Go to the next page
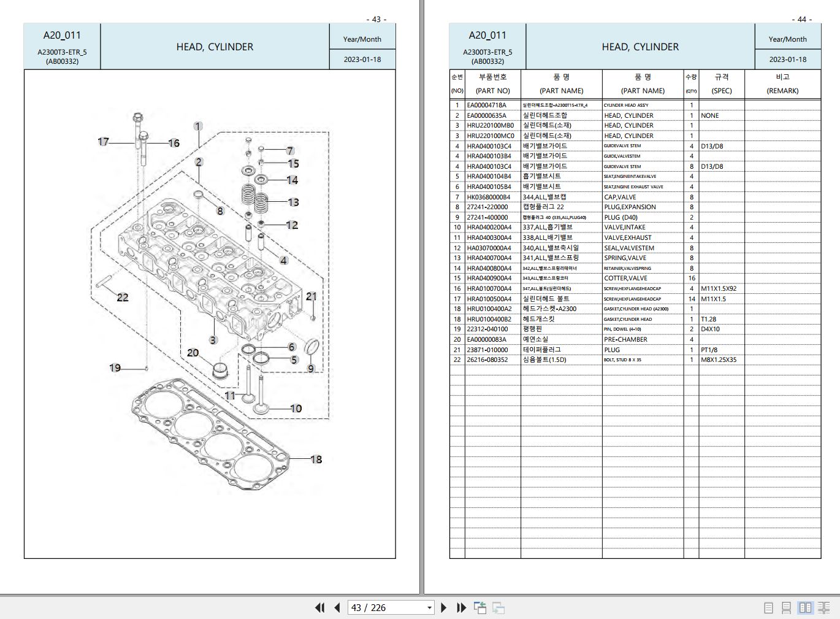 click(444, 608)
